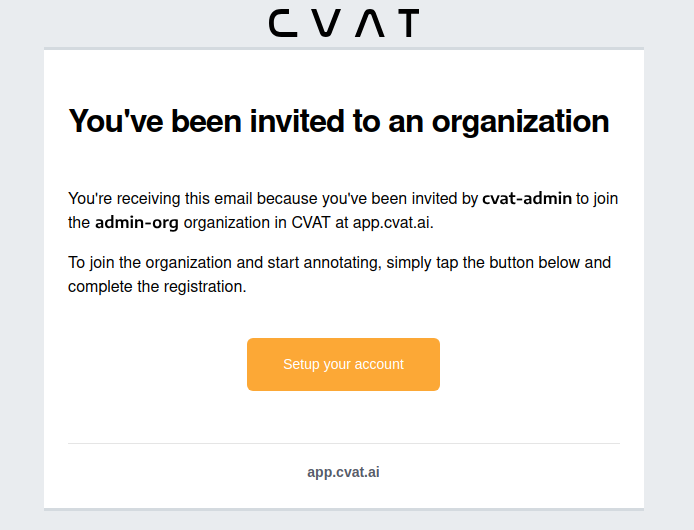The width and height of the screenshot is (694, 530).
Task: Click the CVAT logo at the top
Action: (x=344, y=23)
